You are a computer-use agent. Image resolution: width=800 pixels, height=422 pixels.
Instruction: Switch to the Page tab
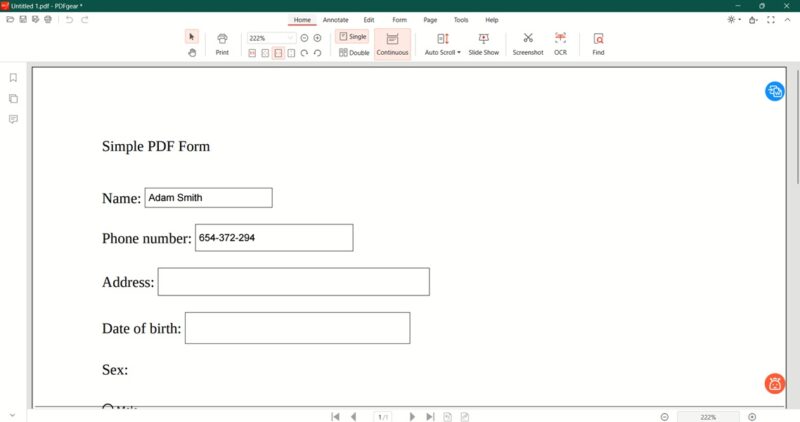(x=430, y=20)
